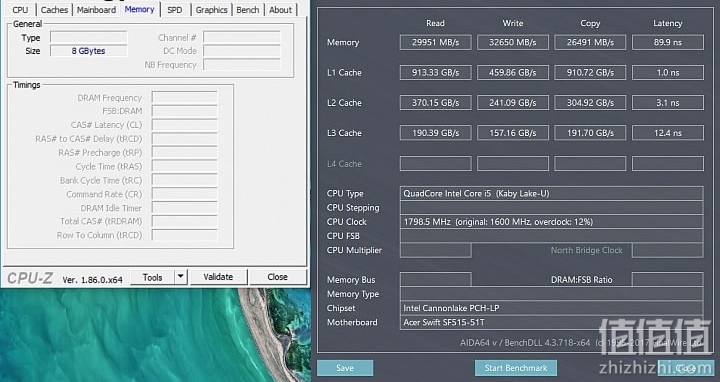The image size is (720, 382).
Task: Go to the Graphics tab
Action: point(211,10)
